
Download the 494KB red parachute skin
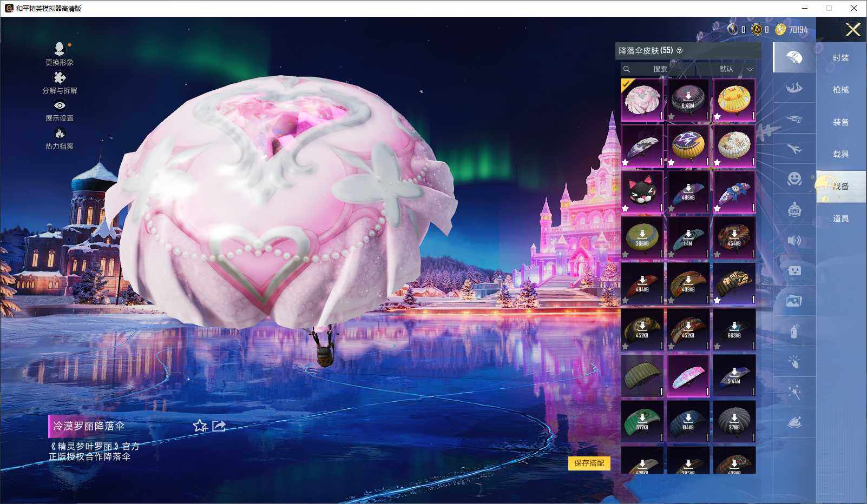(x=642, y=284)
